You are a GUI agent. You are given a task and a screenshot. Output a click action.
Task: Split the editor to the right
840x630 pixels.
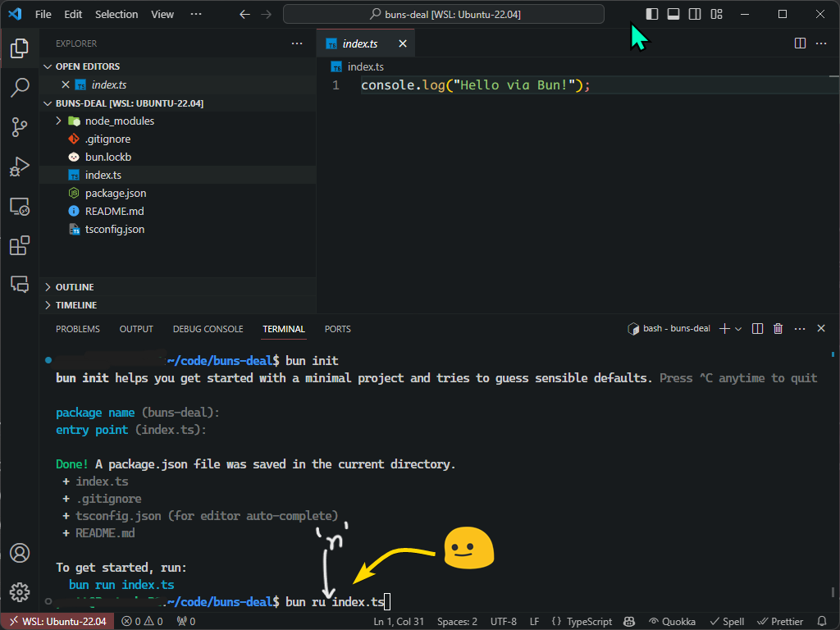coord(800,43)
